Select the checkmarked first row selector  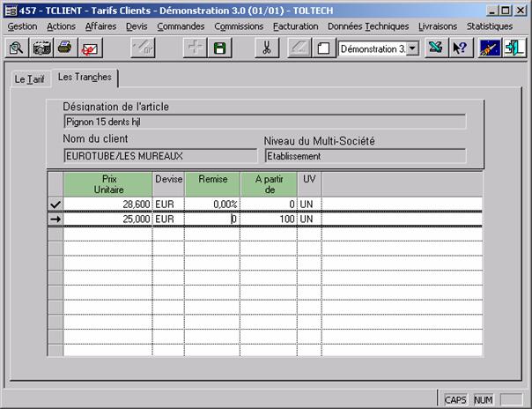55,204
